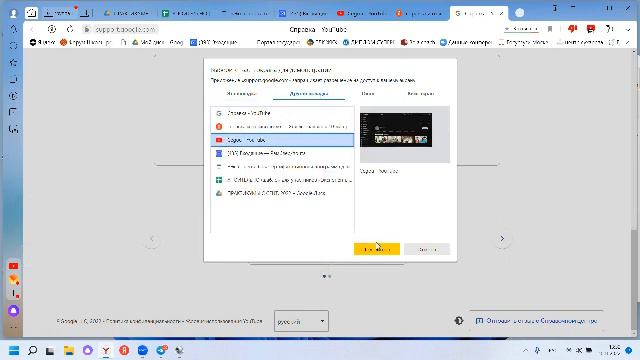Image resolution: width=640 pixels, height=360 pixels.
Task: Open Windows taskbar search
Action: point(32,350)
